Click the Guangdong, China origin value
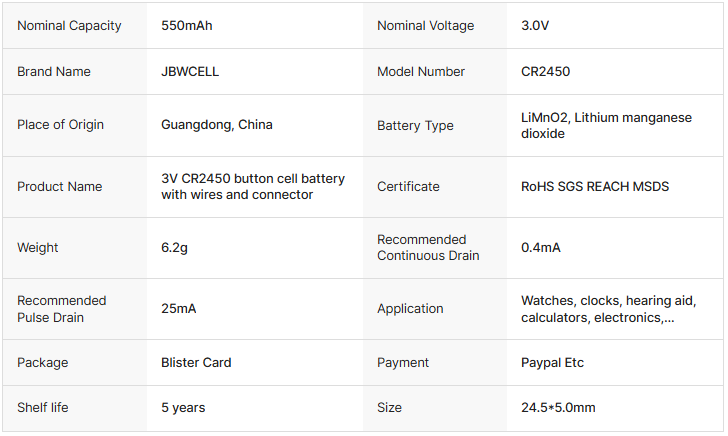This screenshot has height=436, width=728. (217, 125)
